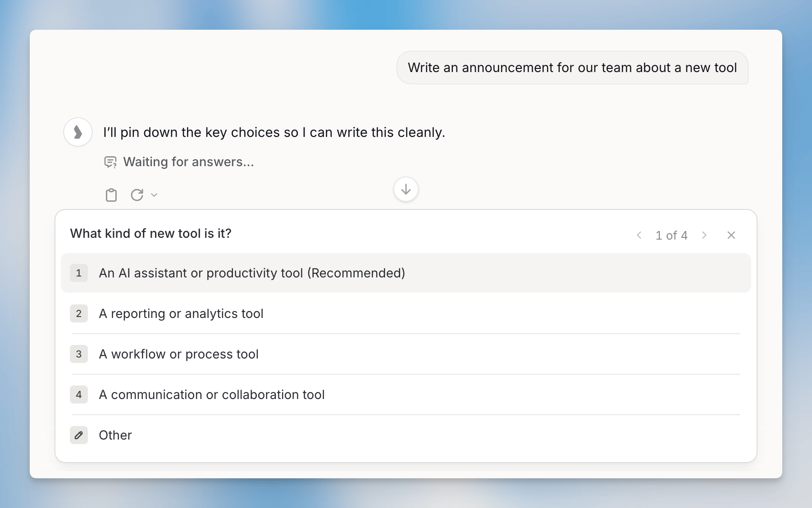Go to next question arrow
812x508 pixels.
click(704, 235)
